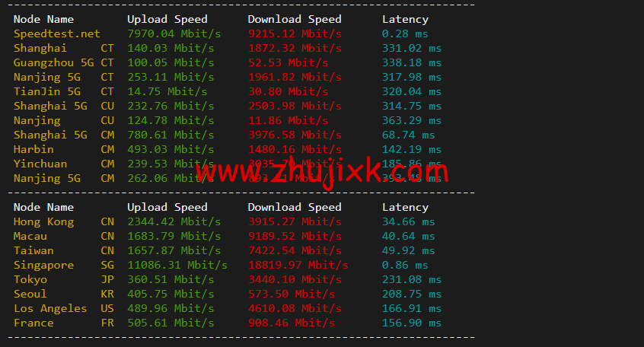Click the Guangzhou 5G node name
The height and width of the screenshot is (347, 644).
click(x=53, y=63)
